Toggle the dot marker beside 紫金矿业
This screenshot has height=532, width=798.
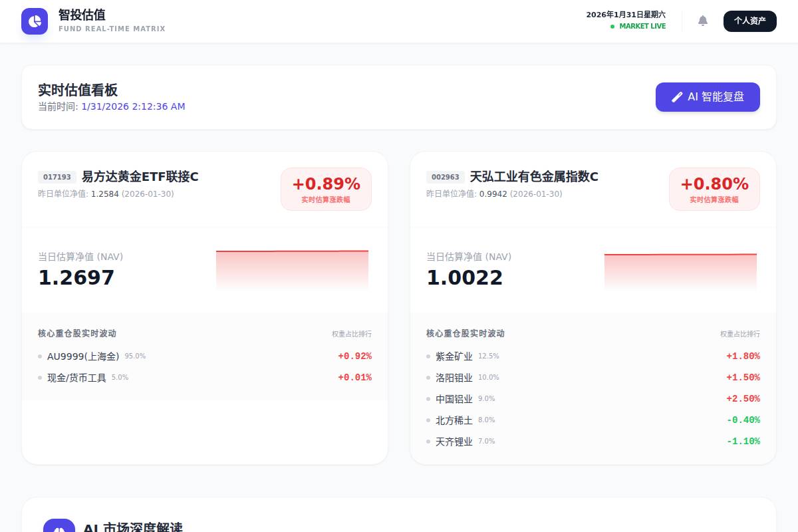(x=429, y=356)
